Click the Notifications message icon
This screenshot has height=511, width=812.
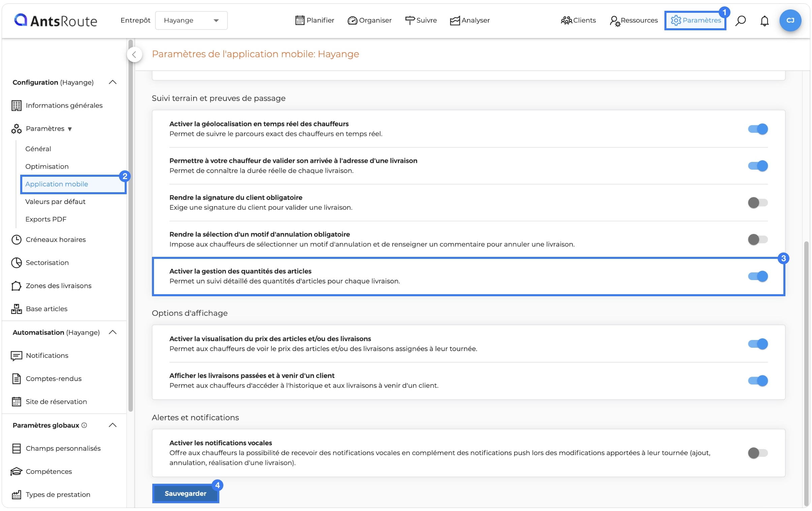click(16, 356)
